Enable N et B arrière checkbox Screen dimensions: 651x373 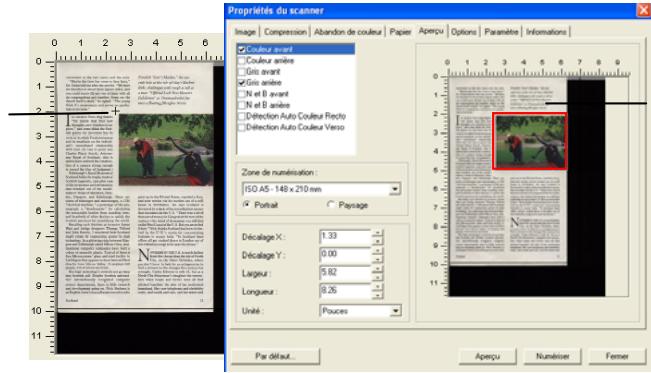pyautogui.click(x=242, y=105)
